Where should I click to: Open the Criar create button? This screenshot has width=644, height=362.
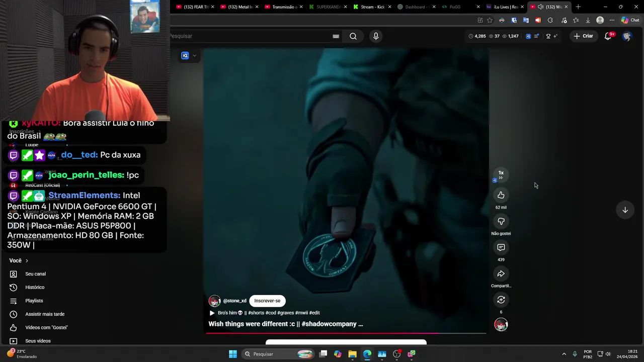(584, 36)
